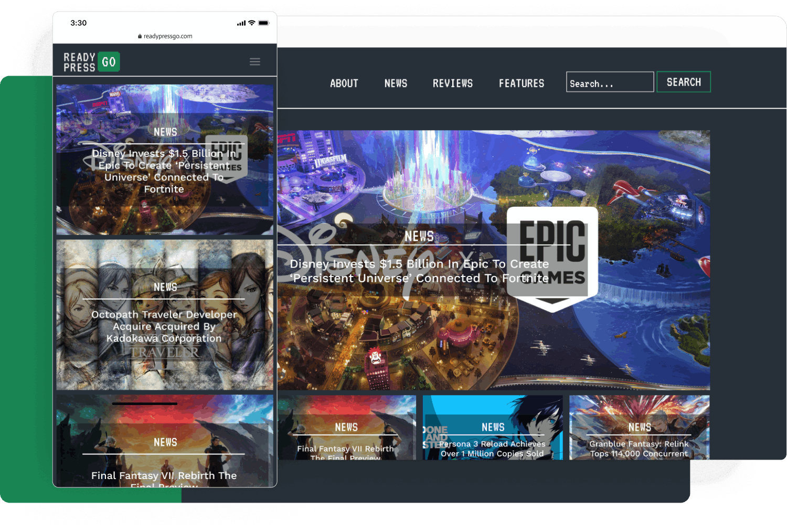Open the Disney Epic headline on desktop hero

click(419, 271)
